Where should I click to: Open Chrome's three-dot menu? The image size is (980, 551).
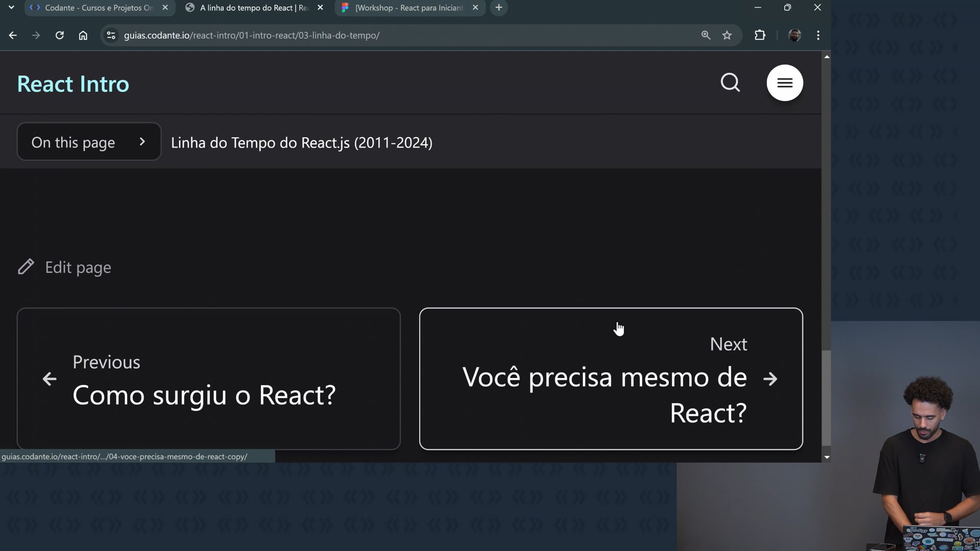818,35
